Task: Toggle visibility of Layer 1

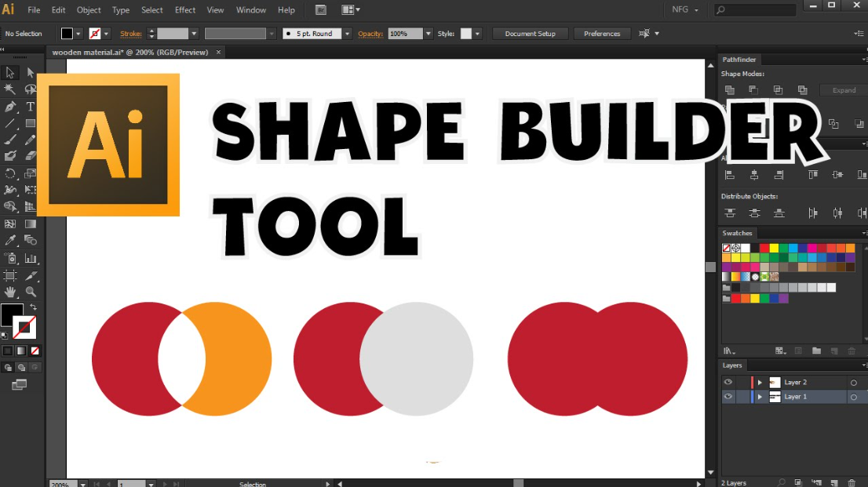Action: (728, 397)
